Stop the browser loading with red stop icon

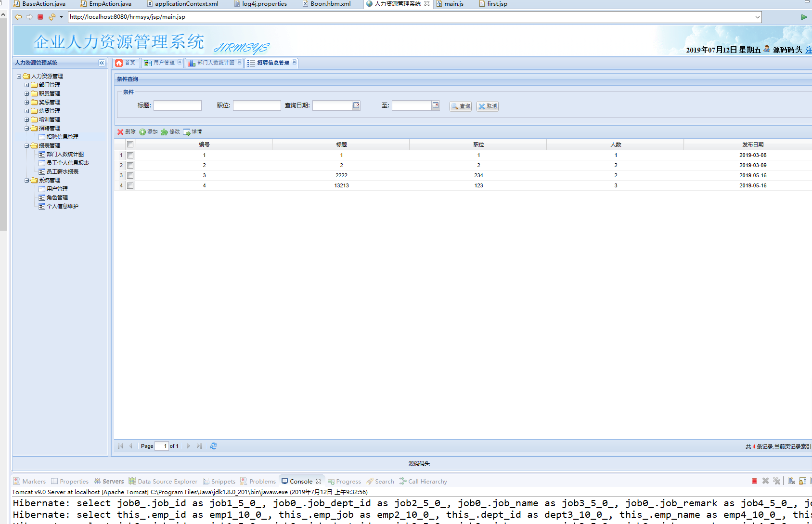pos(40,17)
